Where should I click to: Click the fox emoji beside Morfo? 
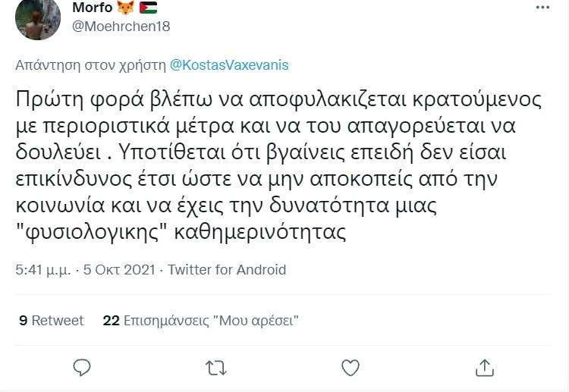[x=125, y=8]
